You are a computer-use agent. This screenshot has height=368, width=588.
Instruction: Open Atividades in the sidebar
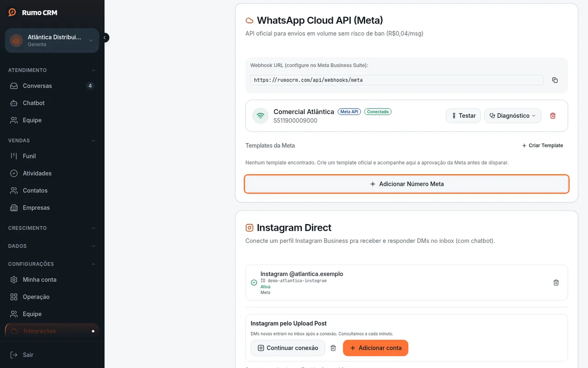pos(52,173)
